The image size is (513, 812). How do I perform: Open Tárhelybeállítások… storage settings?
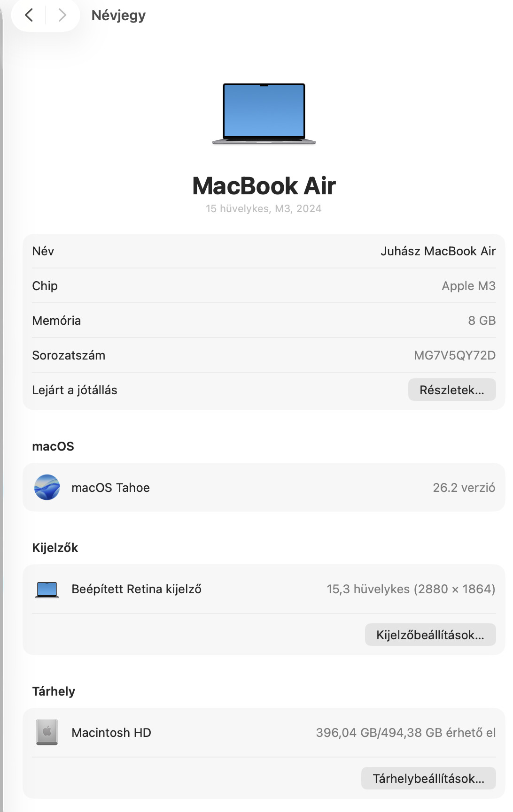[x=428, y=778]
